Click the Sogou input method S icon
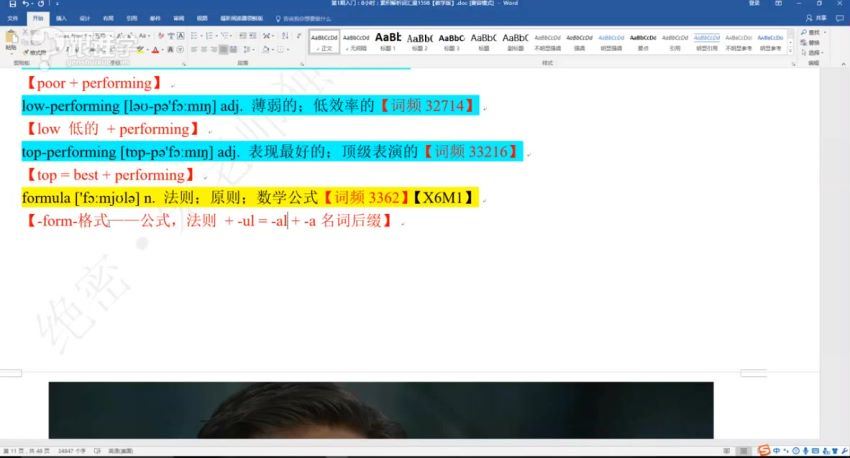 [764, 450]
